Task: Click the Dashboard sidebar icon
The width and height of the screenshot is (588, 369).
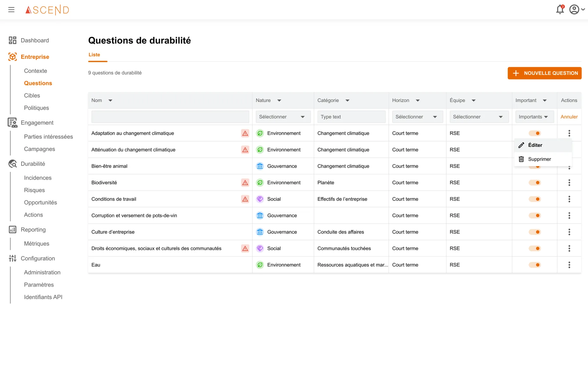Action: tap(12, 40)
